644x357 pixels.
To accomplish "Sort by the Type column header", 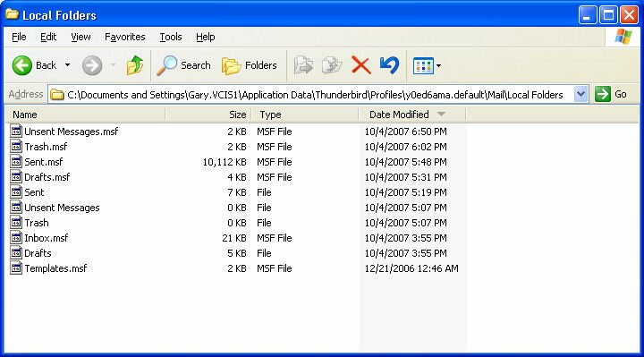I will coord(305,115).
